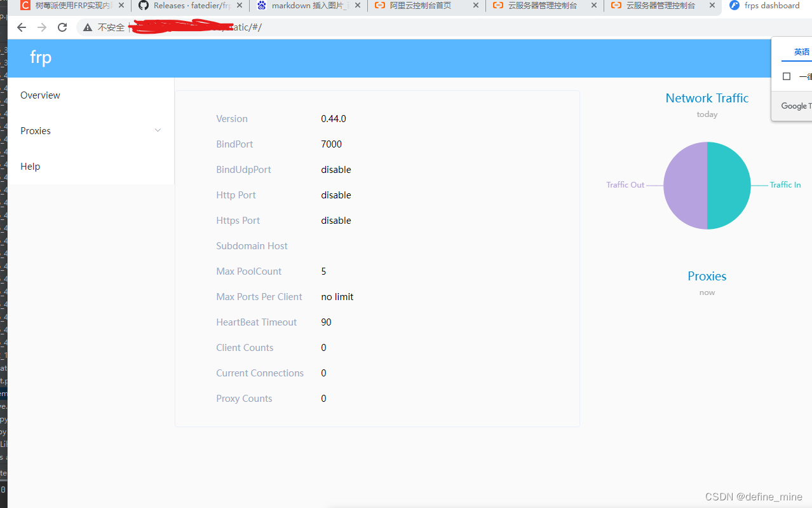Close the Releases fatedier/frp tab
Viewport: 812px width, 508px height.
pos(239,6)
